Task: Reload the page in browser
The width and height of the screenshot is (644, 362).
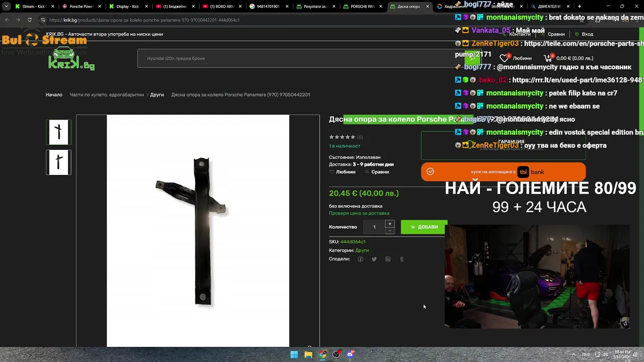Action: [30, 20]
